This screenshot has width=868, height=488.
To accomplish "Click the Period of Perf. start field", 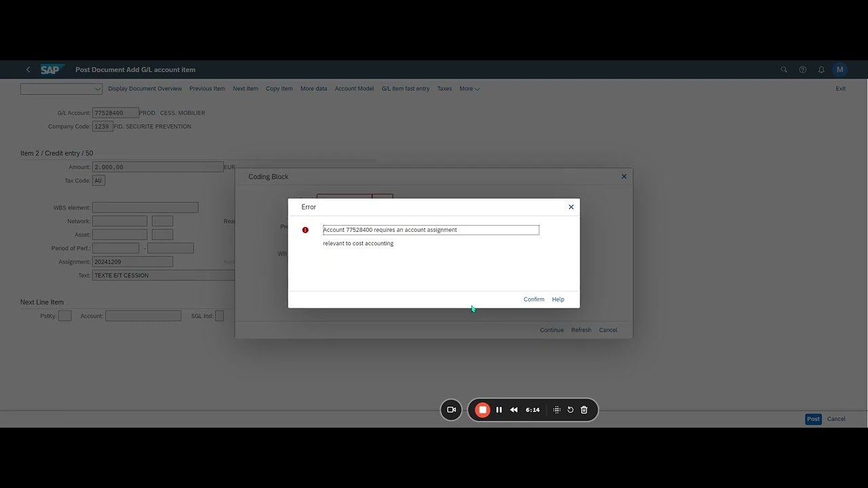I will [115, 248].
